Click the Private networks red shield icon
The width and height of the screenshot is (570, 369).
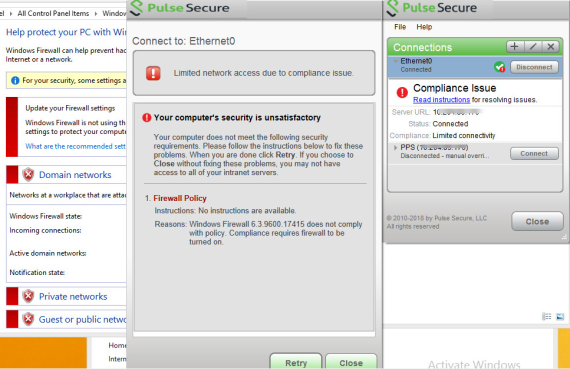(x=28, y=297)
